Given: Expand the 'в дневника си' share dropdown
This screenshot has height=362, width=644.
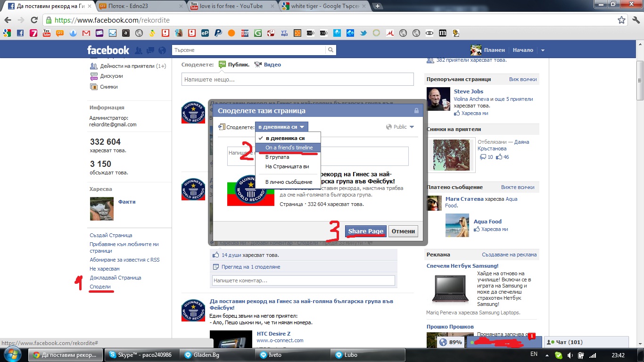Looking at the screenshot, I should (281, 127).
